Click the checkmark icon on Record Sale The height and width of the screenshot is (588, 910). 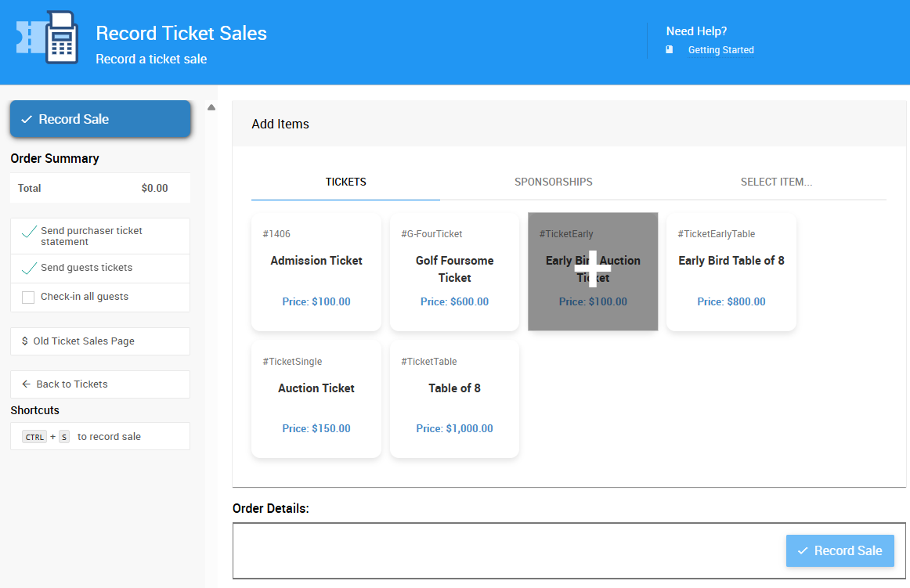(27, 118)
